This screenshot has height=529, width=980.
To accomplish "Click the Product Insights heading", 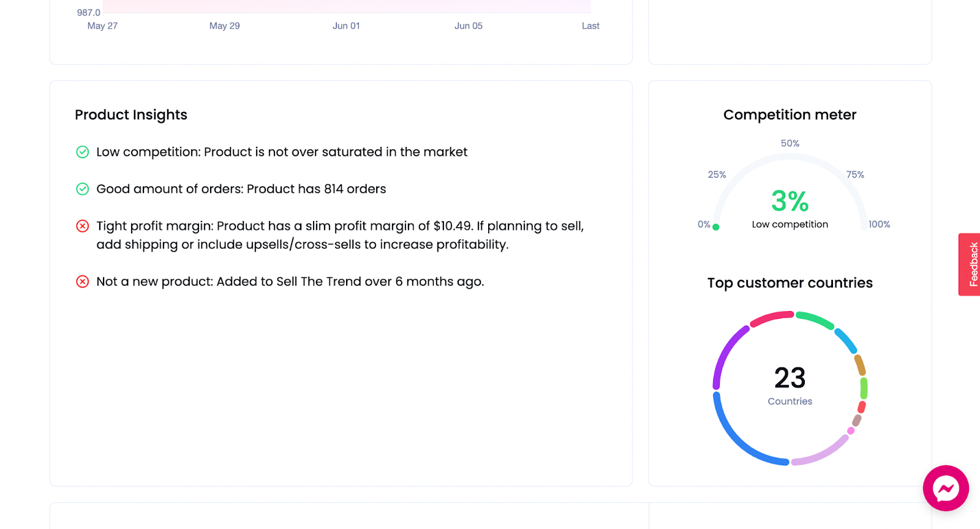I will (x=131, y=115).
